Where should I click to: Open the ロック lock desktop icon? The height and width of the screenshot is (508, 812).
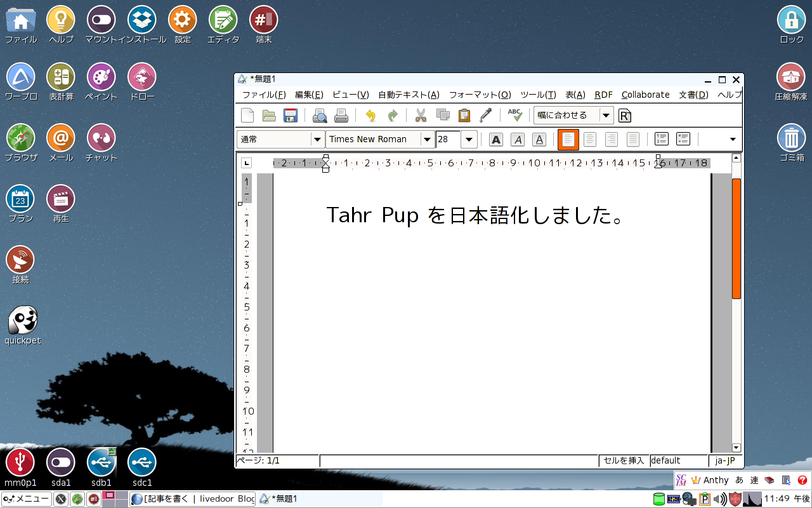click(792, 25)
